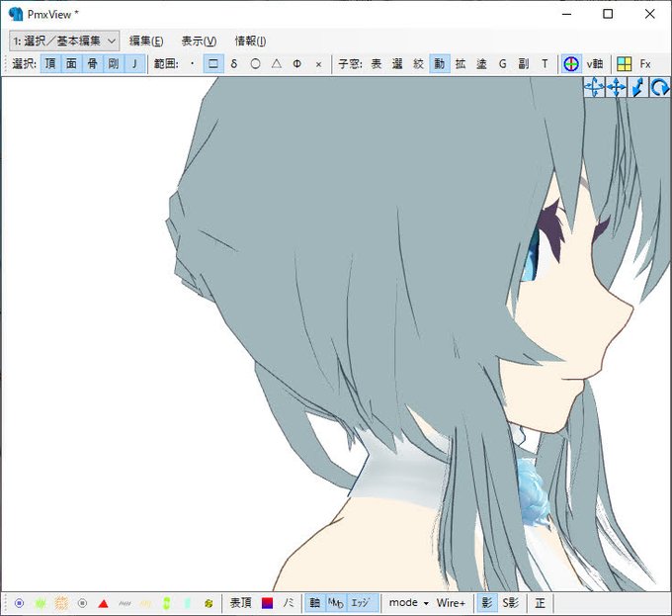Toggle face selection 面
672x616 pixels.
click(71, 64)
